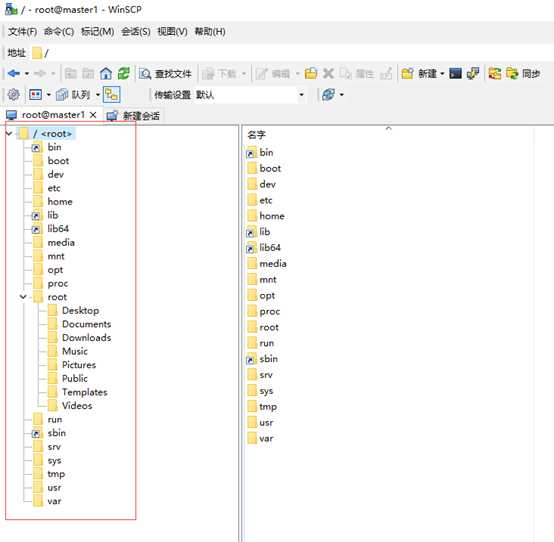Viewport: 554px width, 542px height.
Task: Open the 标记(M) menu
Action: tap(98, 31)
